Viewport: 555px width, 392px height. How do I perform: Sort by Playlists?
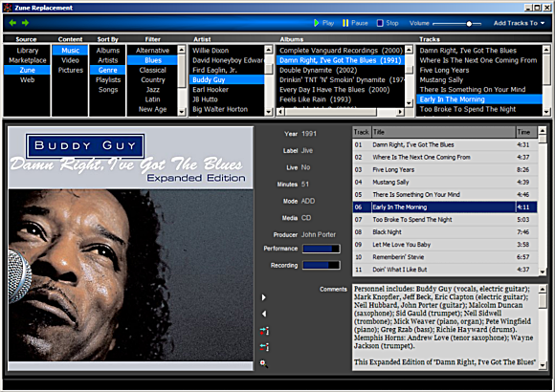coord(107,80)
